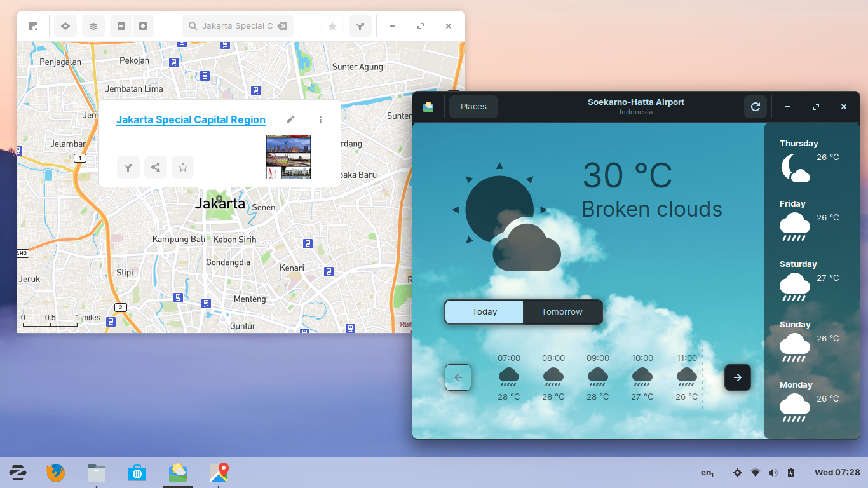This screenshot has height=488, width=868.
Task: Click Pekojan label on map
Action: tap(135, 60)
